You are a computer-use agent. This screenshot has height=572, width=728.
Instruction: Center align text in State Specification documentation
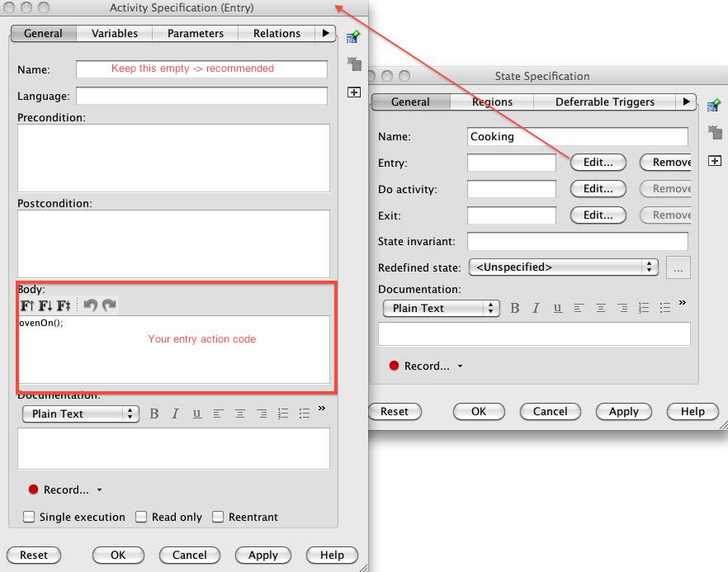click(601, 308)
